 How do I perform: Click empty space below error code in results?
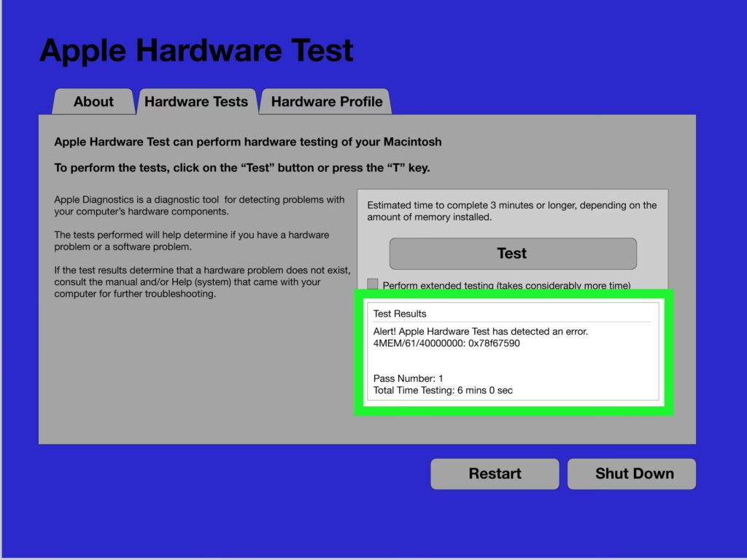[x=511, y=361]
